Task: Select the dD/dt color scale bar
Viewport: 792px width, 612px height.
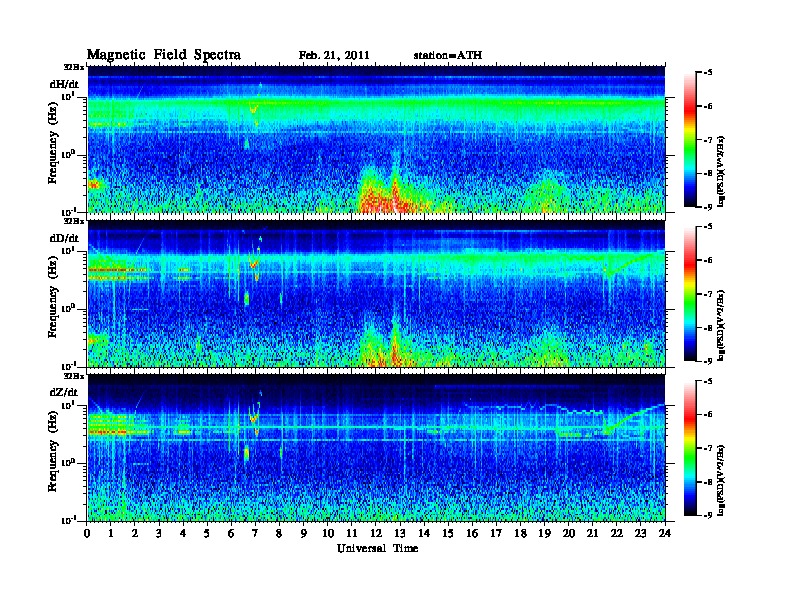Action: [x=690, y=294]
